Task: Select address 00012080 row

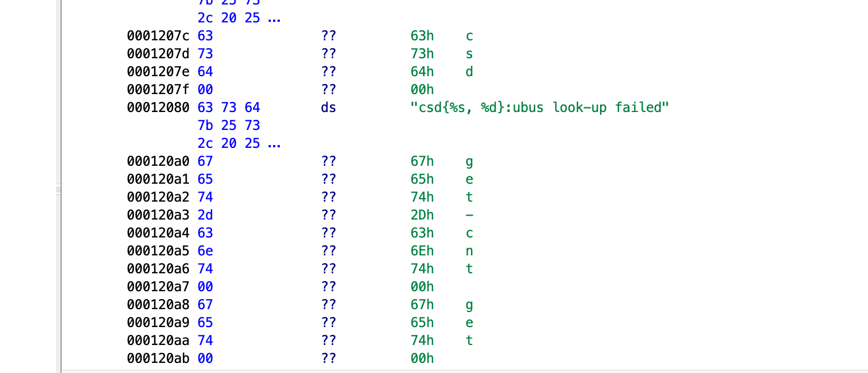Action: (x=158, y=108)
